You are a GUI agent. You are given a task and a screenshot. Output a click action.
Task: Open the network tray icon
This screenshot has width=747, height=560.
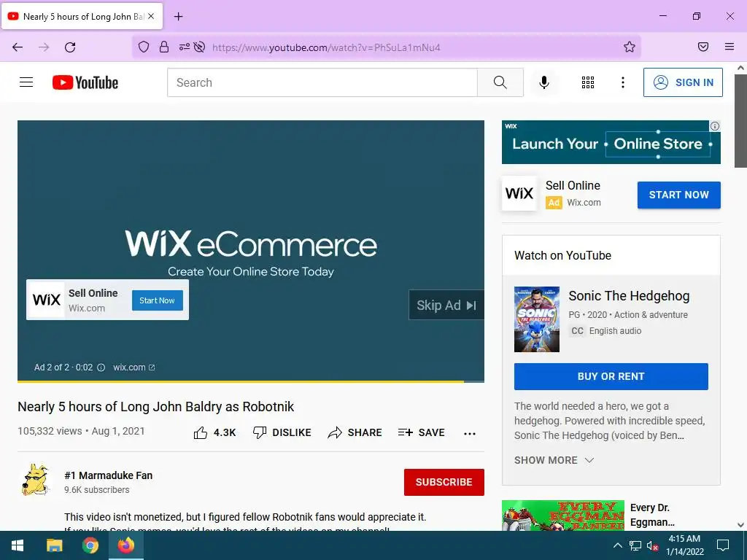(x=635, y=545)
